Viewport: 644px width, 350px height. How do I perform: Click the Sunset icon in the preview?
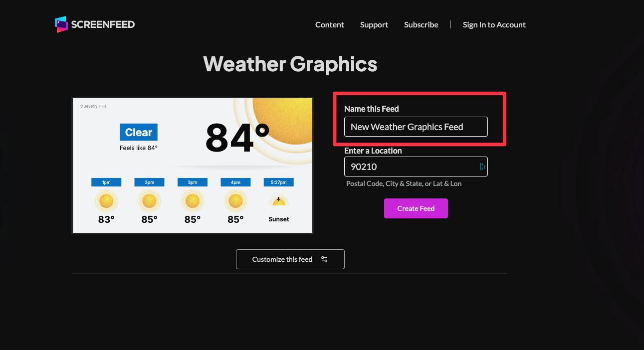click(278, 201)
